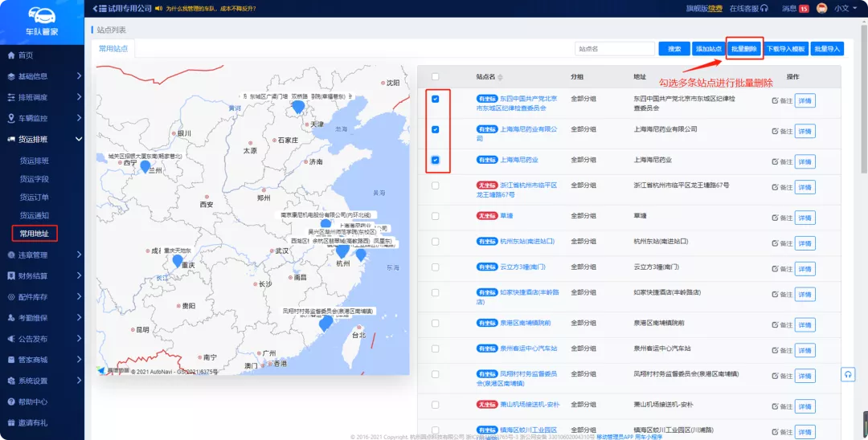Click the 在线客服 headset icon
This screenshot has height=440, width=868.
(x=764, y=8)
